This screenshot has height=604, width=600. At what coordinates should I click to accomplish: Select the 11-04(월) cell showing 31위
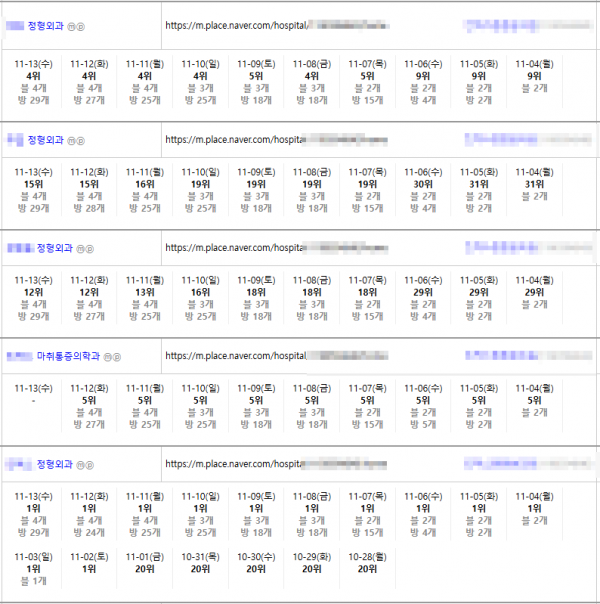click(x=534, y=184)
